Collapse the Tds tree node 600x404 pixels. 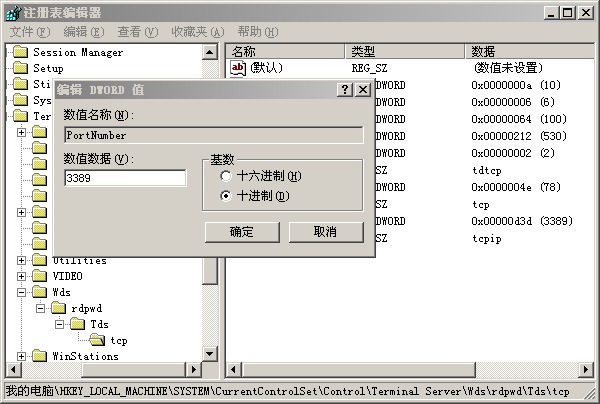coord(60,324)
